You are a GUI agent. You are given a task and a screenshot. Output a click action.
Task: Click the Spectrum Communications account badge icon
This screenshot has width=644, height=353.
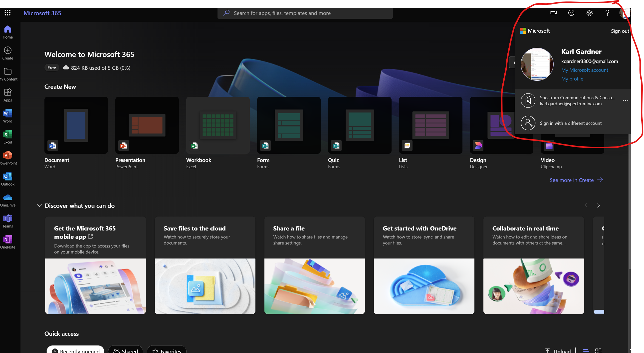pos(528,101)
